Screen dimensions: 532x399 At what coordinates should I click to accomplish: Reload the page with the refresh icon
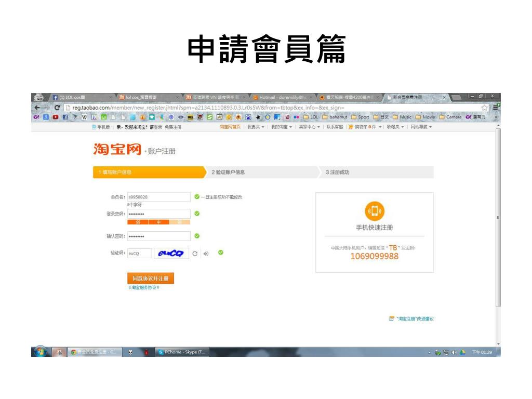57,108
